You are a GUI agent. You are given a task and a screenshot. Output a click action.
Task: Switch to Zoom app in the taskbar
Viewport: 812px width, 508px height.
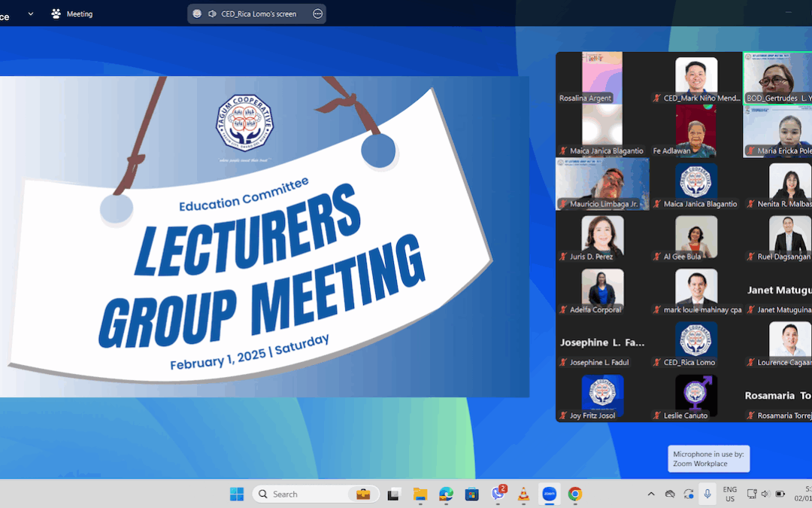pyautogui.click(x=549, y=494)
